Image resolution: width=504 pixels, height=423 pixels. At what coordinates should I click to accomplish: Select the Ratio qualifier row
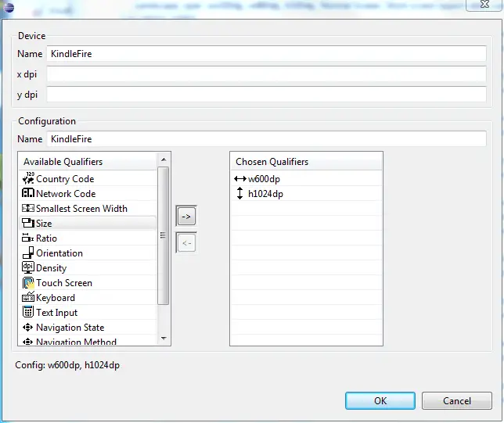pos(88,238)
